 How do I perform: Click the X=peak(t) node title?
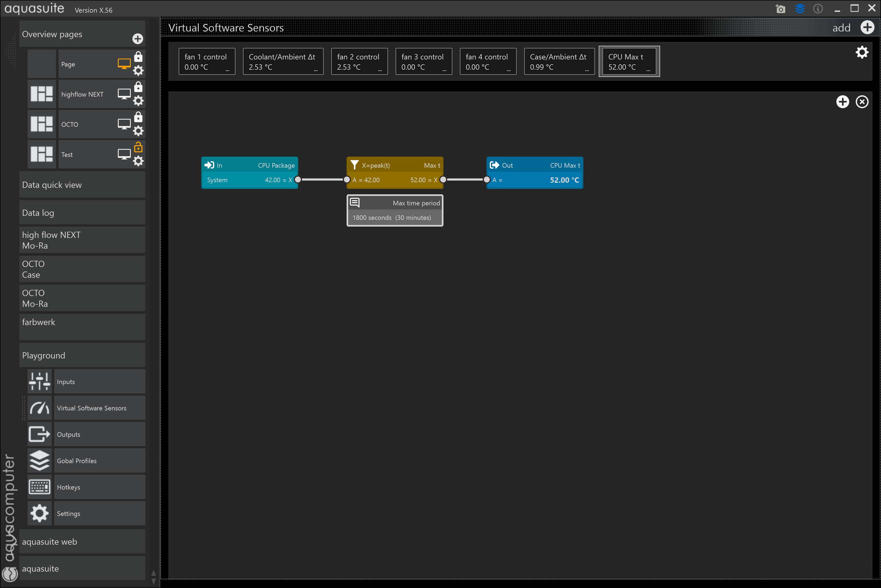[376, 166]
